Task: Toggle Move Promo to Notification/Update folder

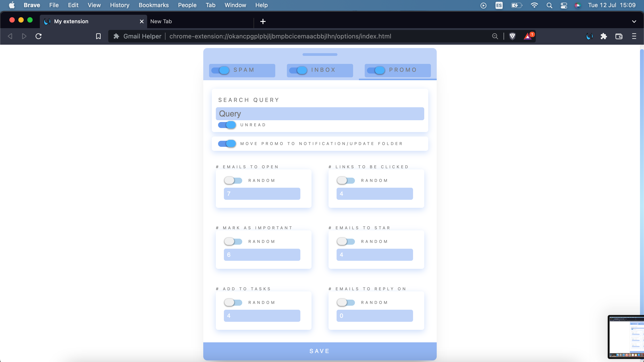Action: click(227, 143)
